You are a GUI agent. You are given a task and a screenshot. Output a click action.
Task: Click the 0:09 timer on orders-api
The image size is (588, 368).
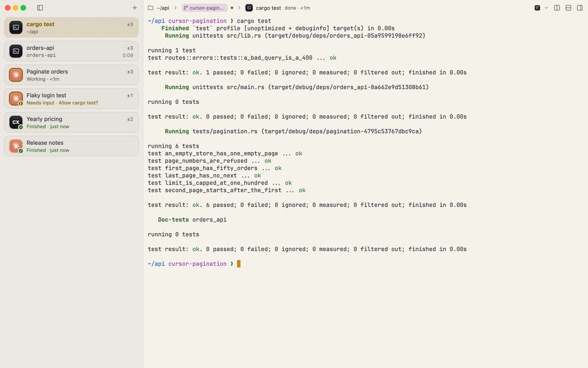click(x=128, y=55)
